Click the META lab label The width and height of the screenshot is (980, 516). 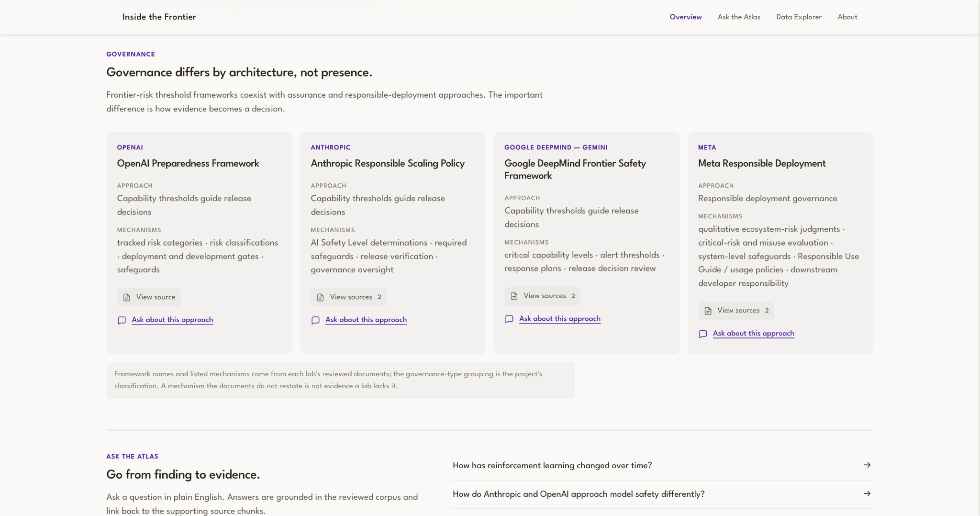pyautogui.click(x=707, y=147)
